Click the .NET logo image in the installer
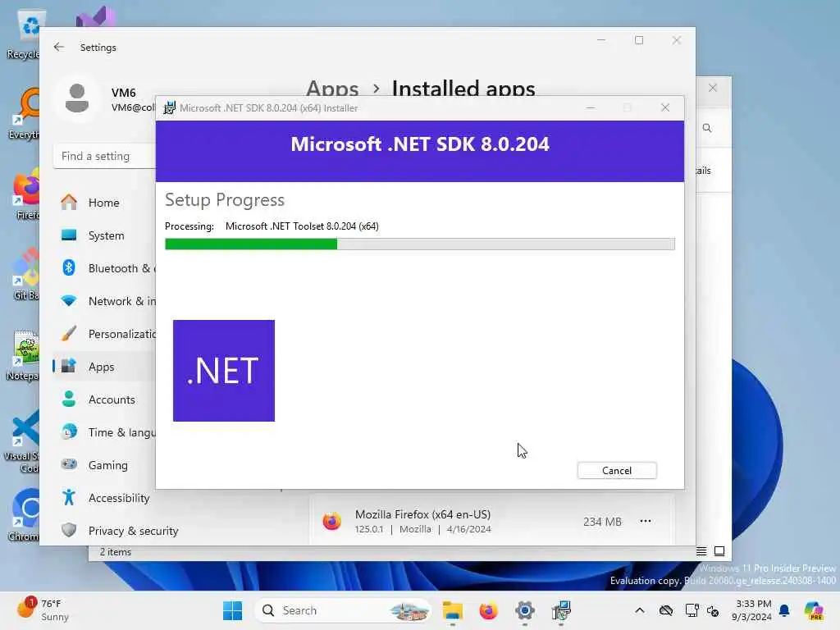Viewport: 840px width, 630px height. (x=224, y=371)
